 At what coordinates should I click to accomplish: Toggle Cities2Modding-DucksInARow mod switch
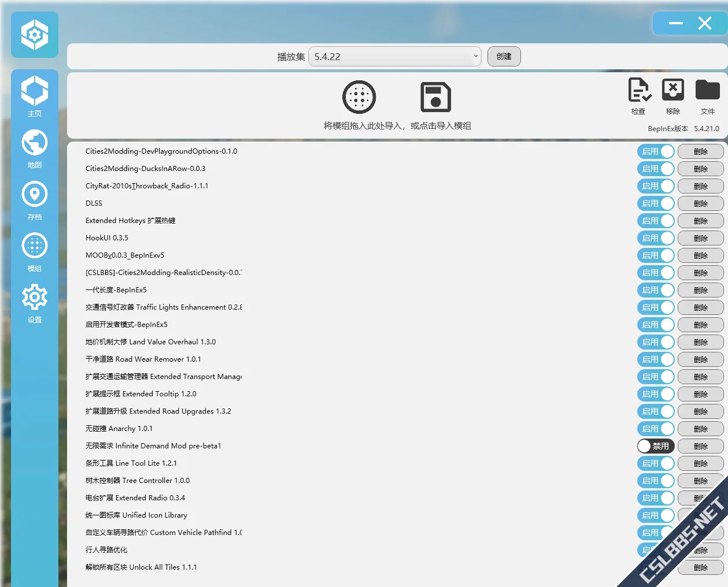[656, 169]
